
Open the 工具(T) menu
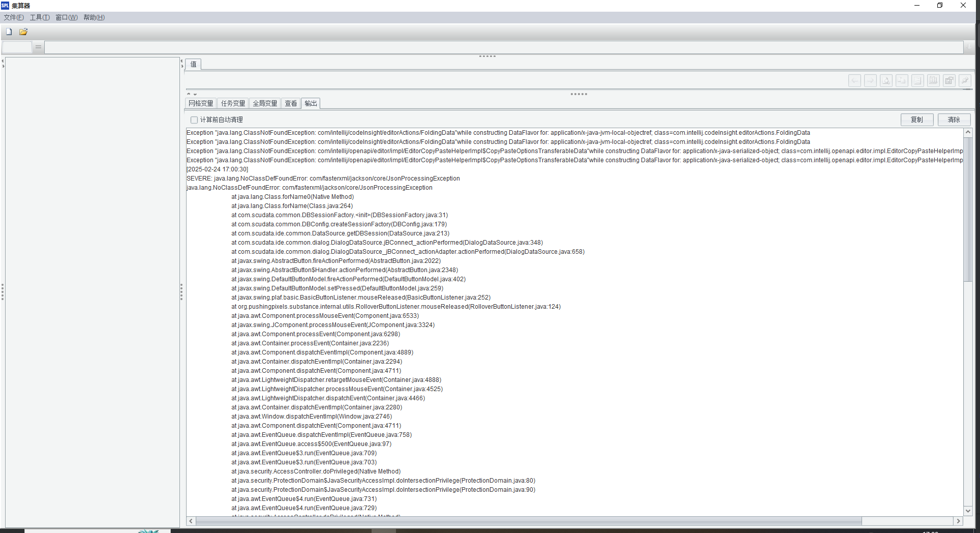(40, 17)
